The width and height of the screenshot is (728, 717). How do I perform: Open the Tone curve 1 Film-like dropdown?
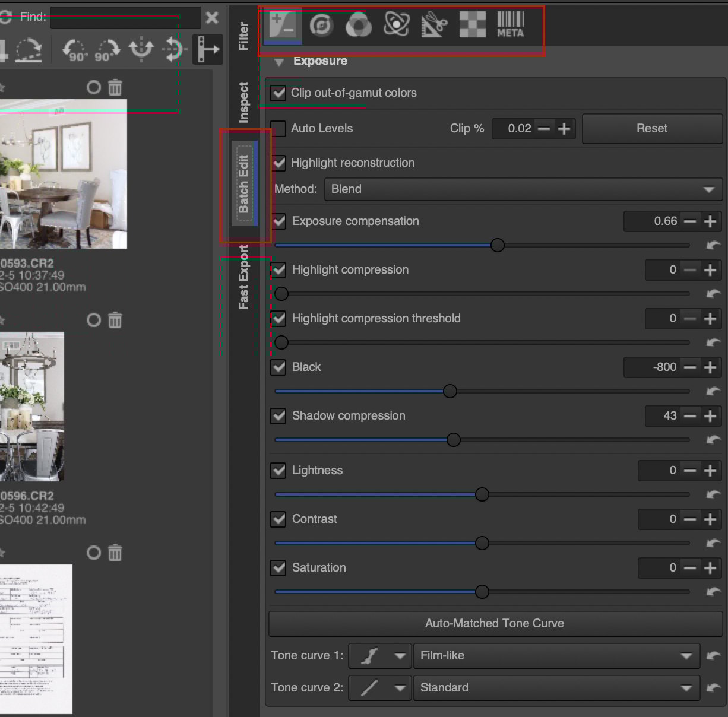(555, 656)
